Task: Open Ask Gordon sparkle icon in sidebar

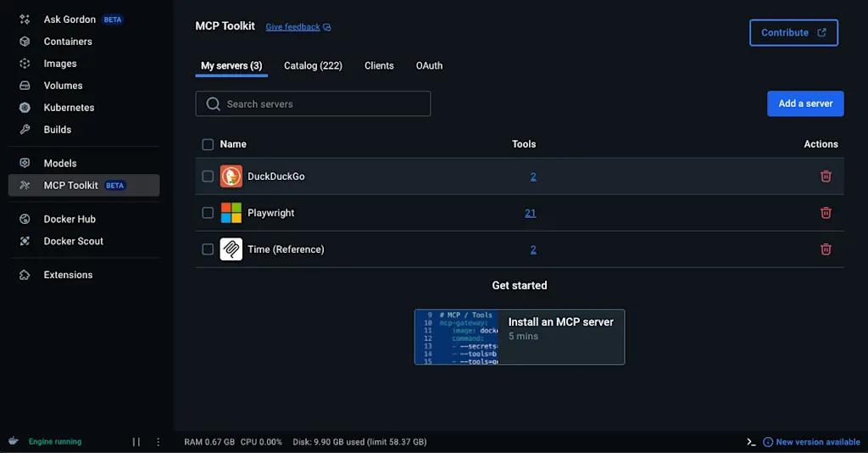Action: [x=25, y=20]
